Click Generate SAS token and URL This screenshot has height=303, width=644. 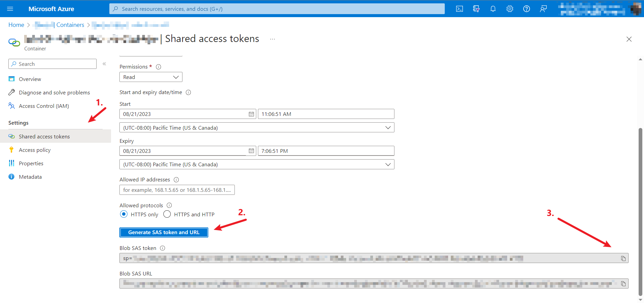[x=164, y=232]
